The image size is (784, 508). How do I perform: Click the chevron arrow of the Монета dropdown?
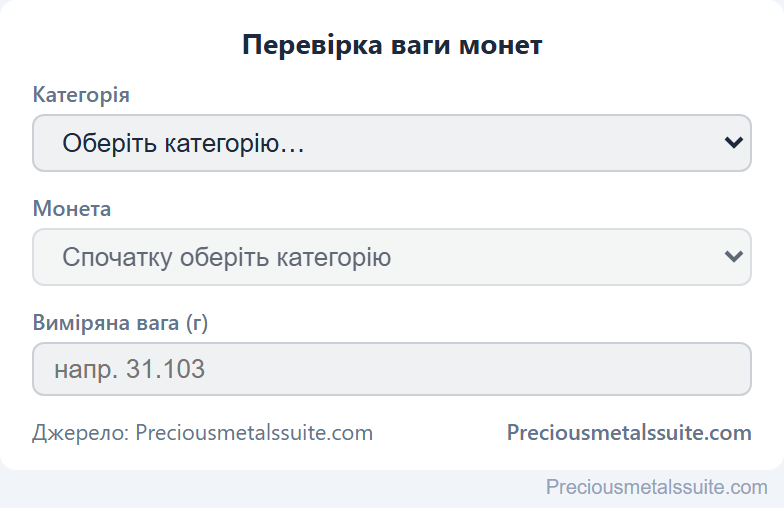(x=733, y=257)
